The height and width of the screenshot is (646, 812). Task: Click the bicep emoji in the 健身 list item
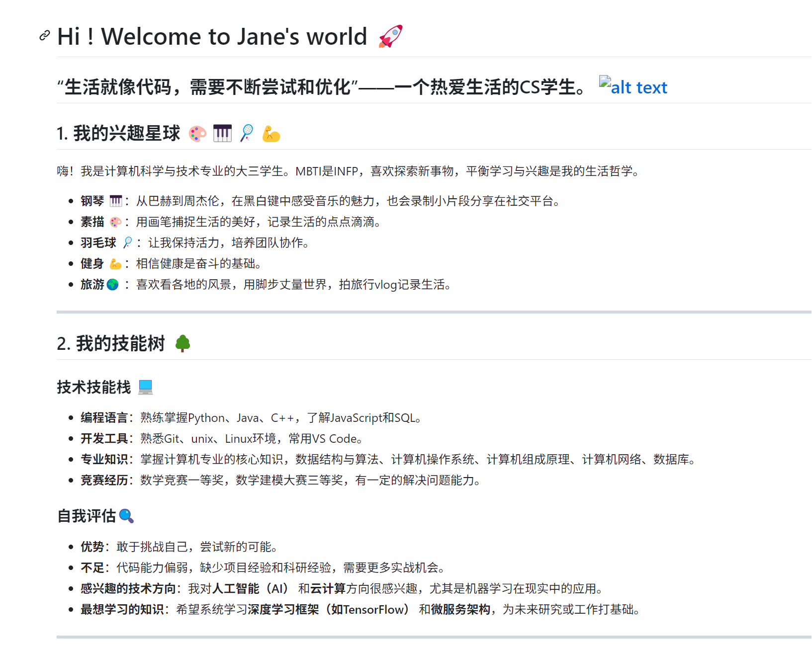pos(116,263)
